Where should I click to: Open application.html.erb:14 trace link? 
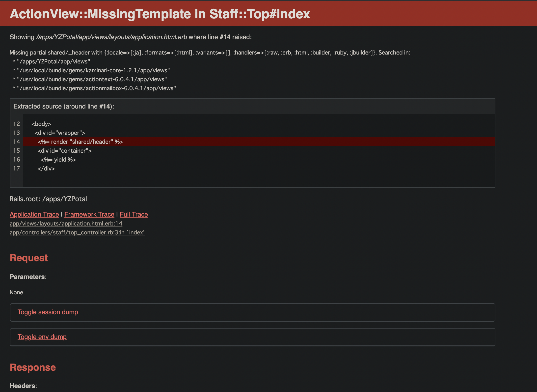(x=66, y=224)
